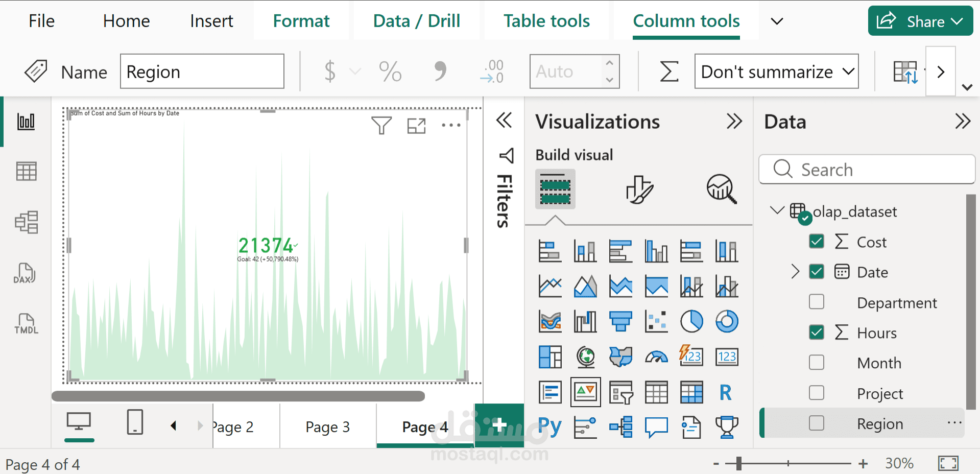The width and height of the screenshot is (980, 474).
Task: Switch to Page 3 tab
Action: (x=327, y=426)
